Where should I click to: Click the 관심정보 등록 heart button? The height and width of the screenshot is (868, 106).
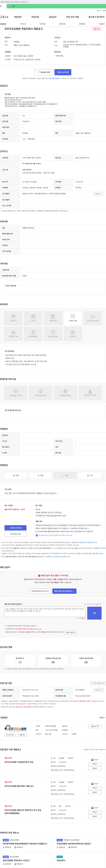[44, 72]
